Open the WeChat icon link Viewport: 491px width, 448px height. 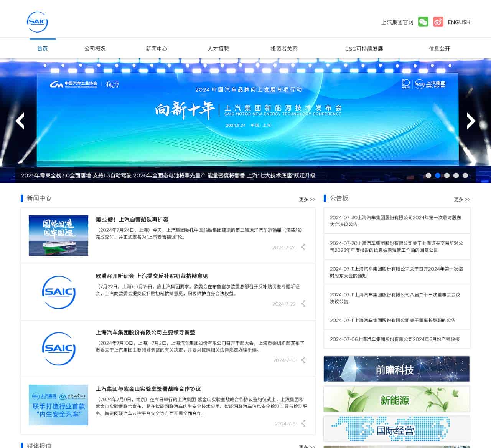[423, 22]
